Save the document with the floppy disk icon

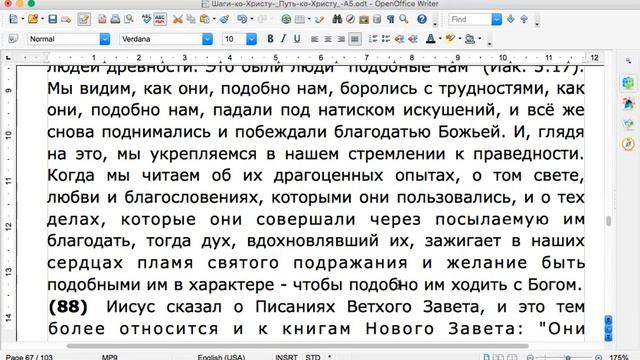[x=53, y=19]
